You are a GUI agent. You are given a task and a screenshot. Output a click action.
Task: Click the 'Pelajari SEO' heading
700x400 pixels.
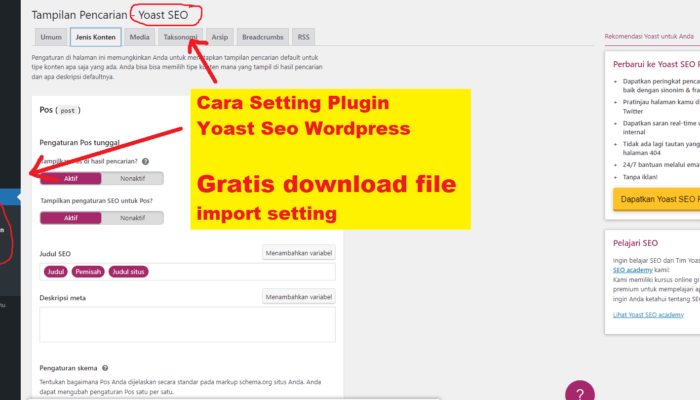click(x=635, y=243)
